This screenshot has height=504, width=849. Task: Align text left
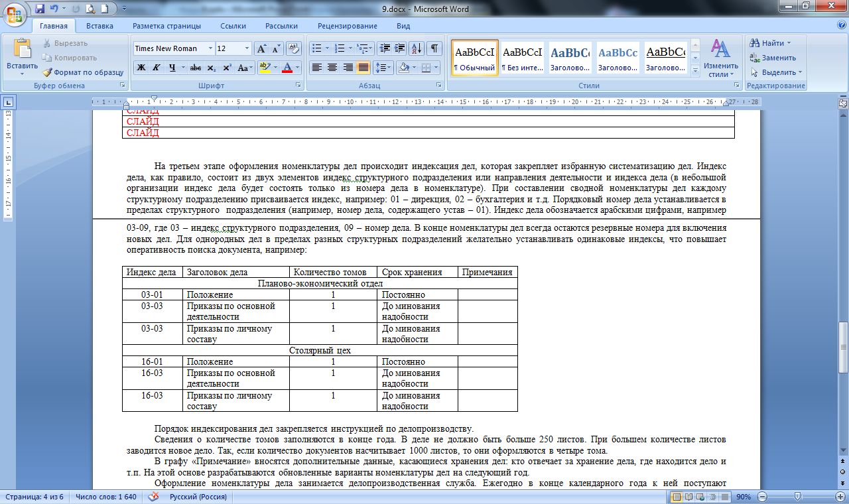click(x=317, y=68)
